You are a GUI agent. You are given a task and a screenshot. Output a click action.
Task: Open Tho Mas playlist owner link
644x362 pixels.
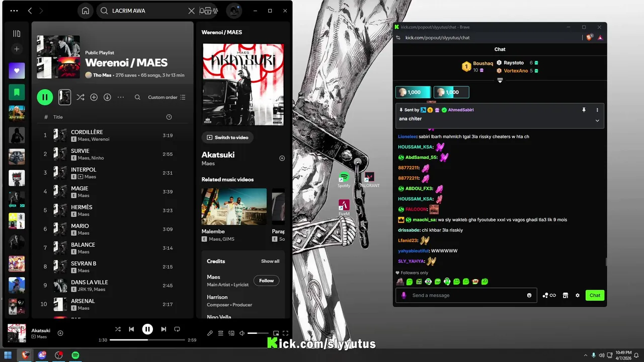point(102,75)
